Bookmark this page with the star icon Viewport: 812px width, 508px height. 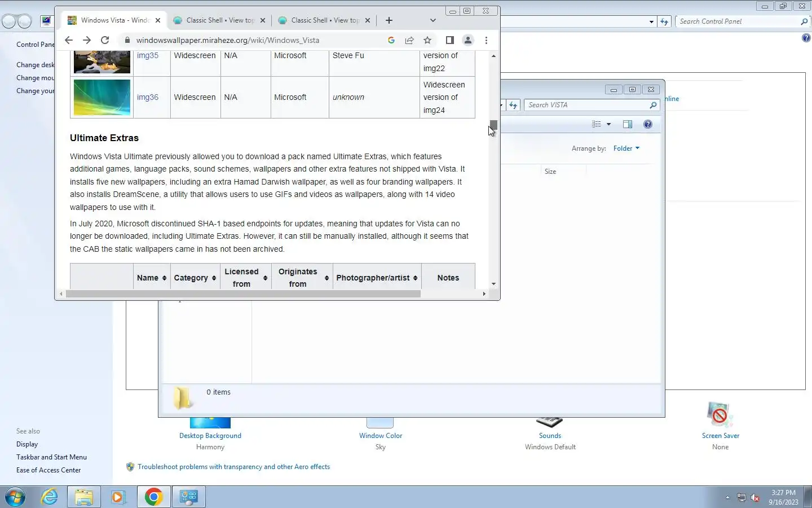pos(427,40)
